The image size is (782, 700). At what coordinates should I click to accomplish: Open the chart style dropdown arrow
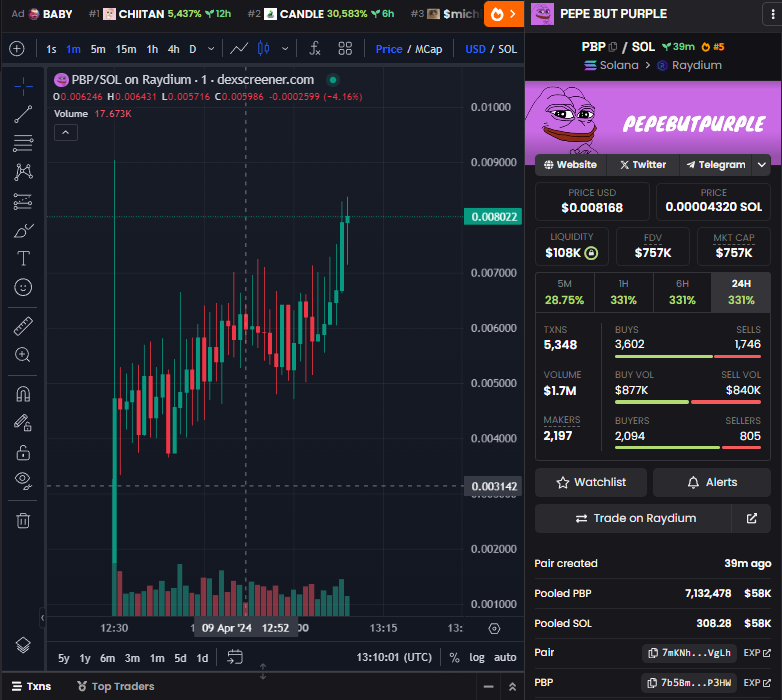click(x=285, y=49)
